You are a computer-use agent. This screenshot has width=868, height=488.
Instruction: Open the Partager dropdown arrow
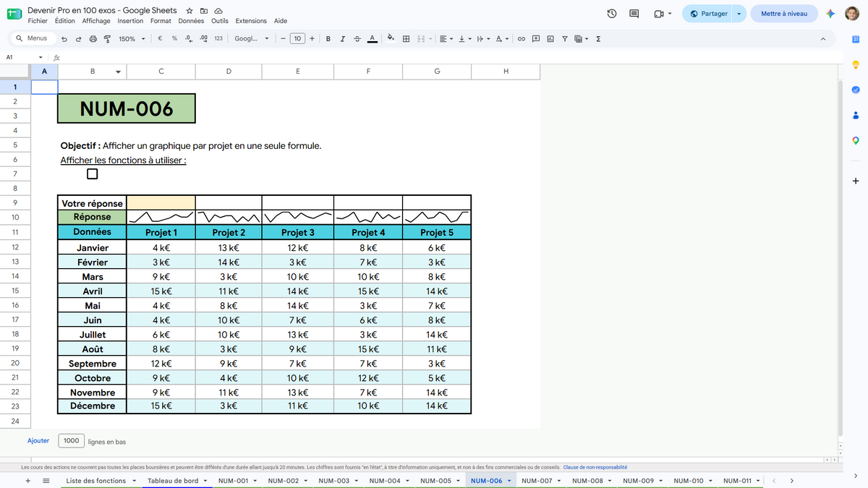[739, 14]
